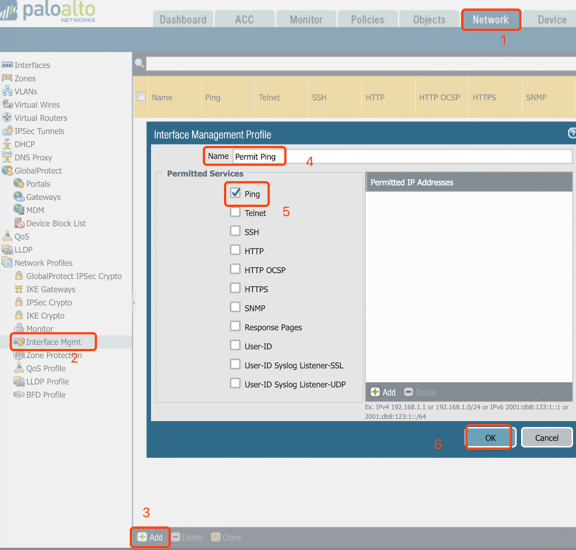Open the Objects tab
The width and height of the screenshot is (576, 550).
coord(429,19)
